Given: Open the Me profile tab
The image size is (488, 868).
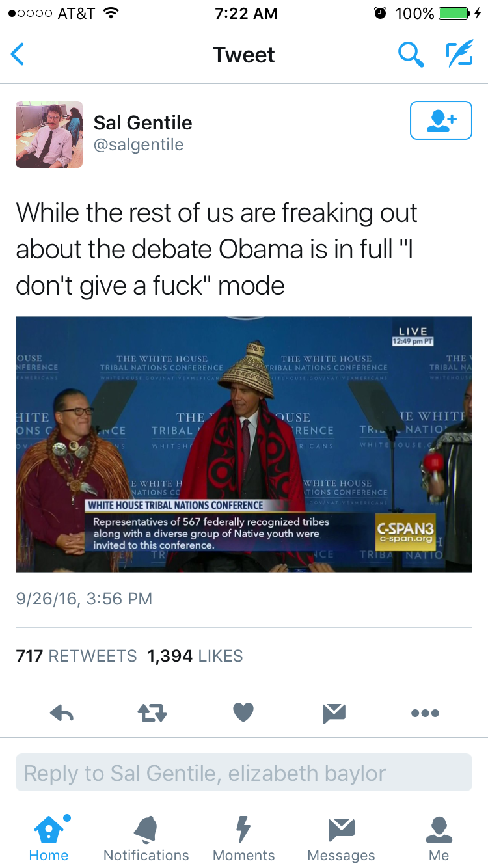Looking at the screenshot, I should coord(439,838).
